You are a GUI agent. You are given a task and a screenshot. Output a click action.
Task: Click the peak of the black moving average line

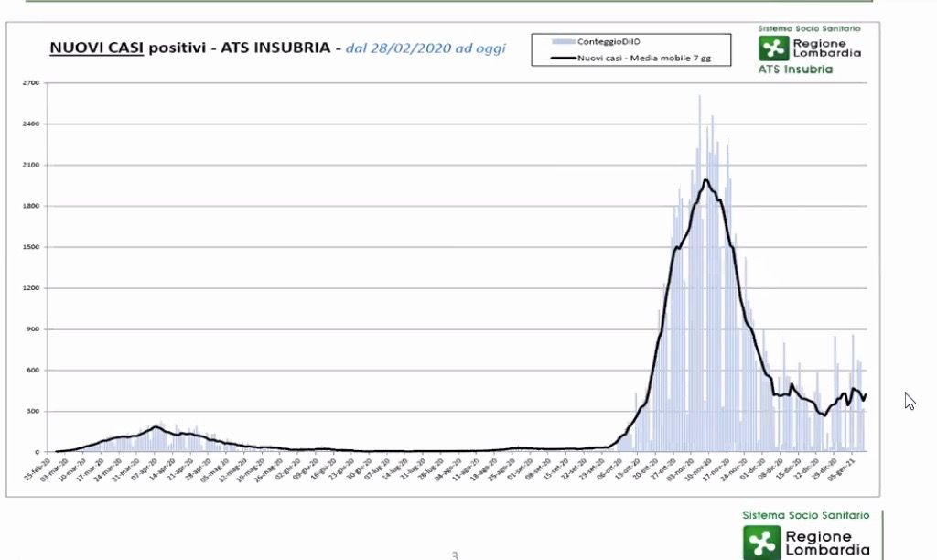point(705,180)
